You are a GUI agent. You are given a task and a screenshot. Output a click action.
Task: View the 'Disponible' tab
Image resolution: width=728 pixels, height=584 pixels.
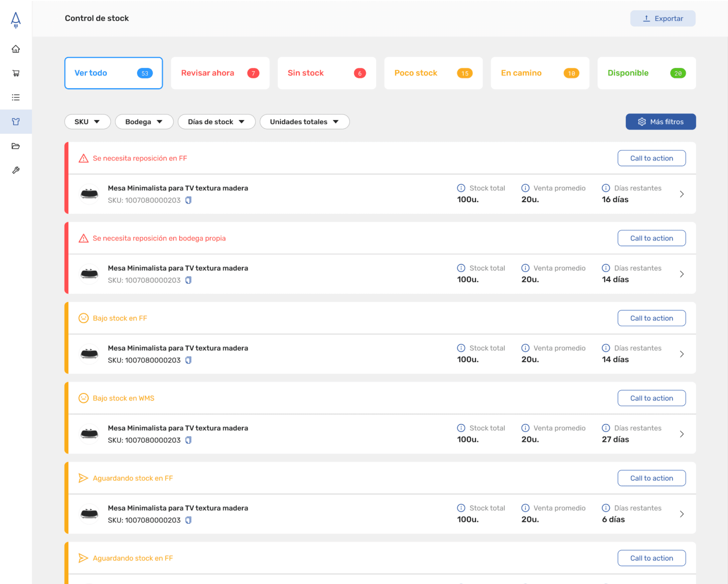tap(646, 73)
